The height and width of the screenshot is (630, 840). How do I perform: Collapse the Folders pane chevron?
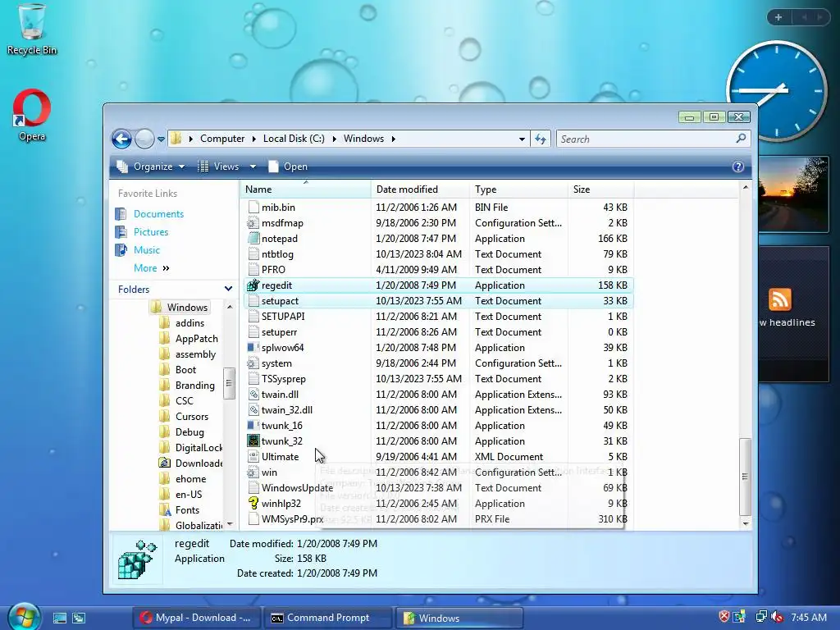[x=228, y=290]
